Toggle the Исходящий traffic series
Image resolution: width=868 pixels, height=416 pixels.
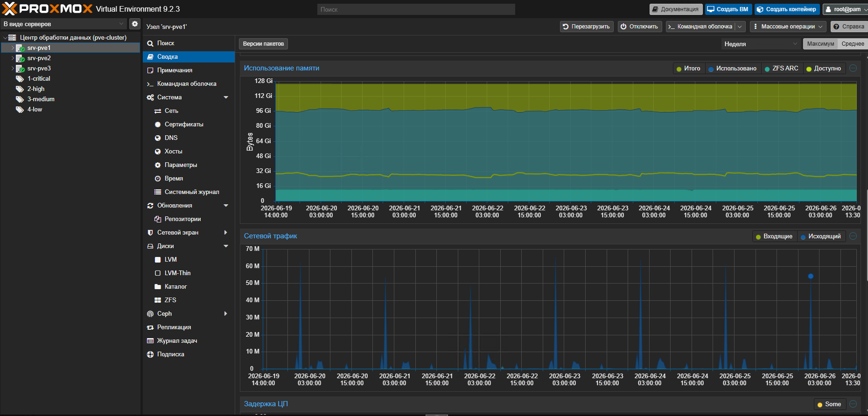[821, 236]
